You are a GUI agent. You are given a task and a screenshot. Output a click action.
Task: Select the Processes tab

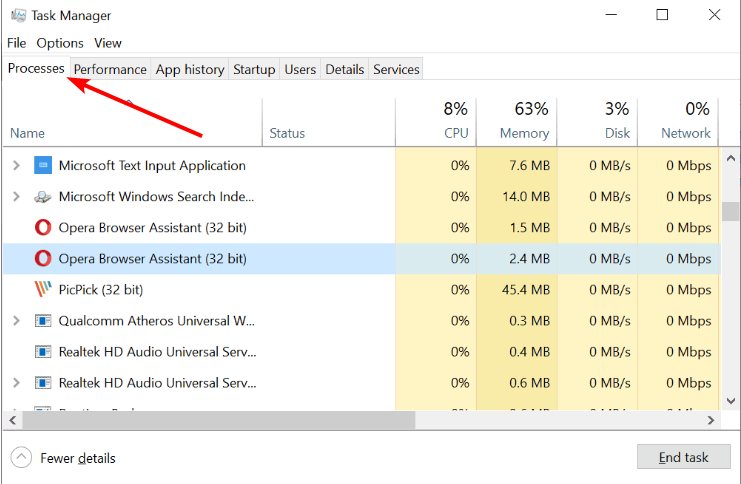click(x=36, y=69)
